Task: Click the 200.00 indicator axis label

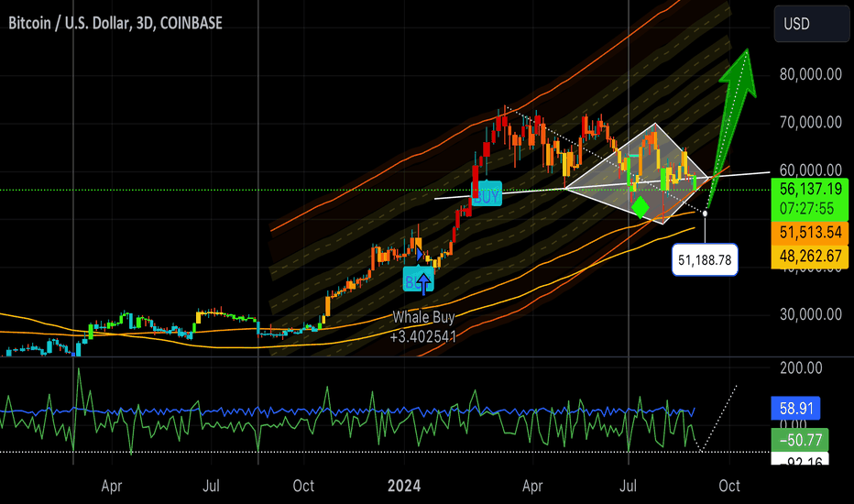Action: [801, 368]
